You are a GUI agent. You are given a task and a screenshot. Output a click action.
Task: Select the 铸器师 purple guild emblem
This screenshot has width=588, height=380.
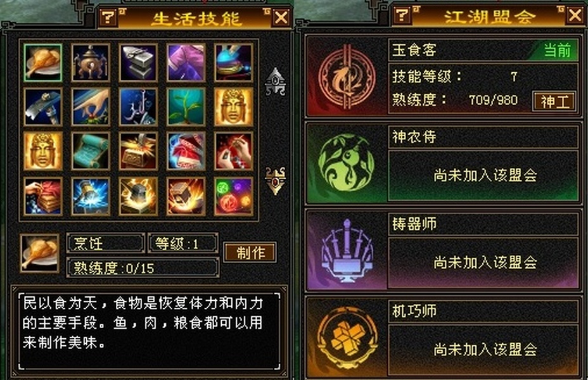coord(346,250)
